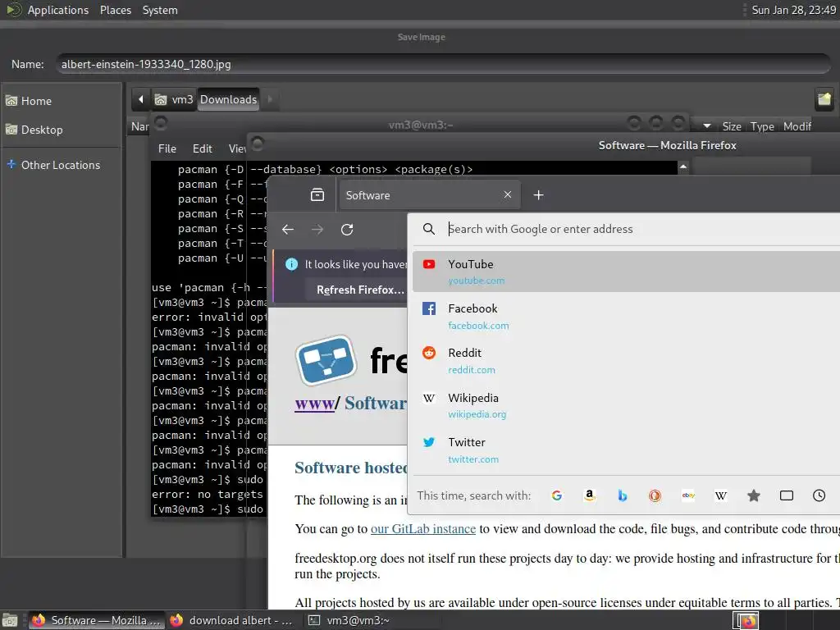
Task: Select the Wikipedia suggestion
Action: tap(626, 405)
